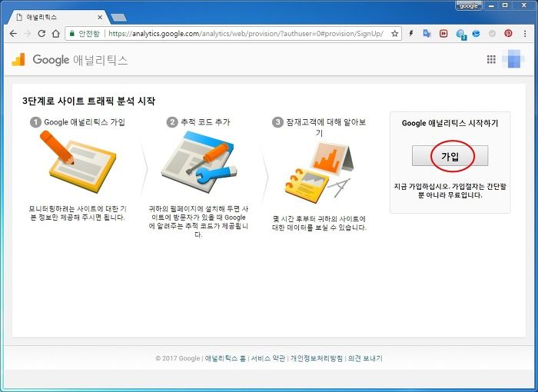The image size is (538, 392).
Task: Click the Google 애널리틱스 header title
Action: click(80, 60)
